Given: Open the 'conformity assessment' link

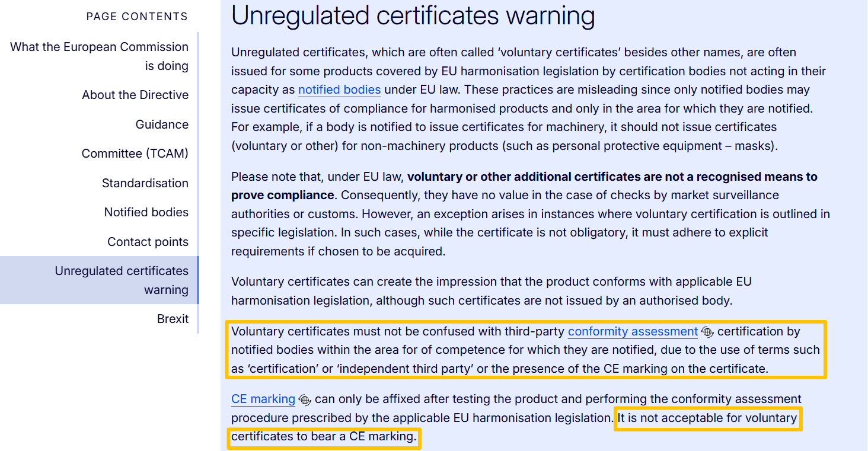Looking at the screenshot, I should (633, 331).
